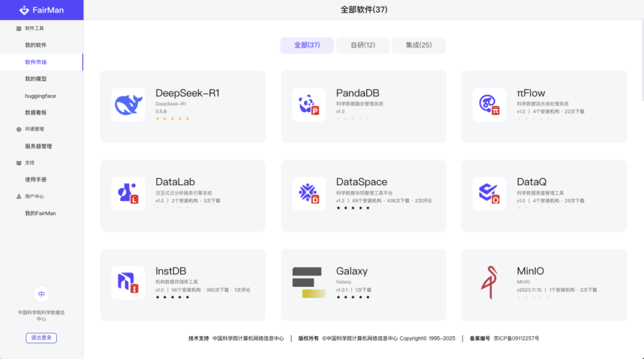Click 中国科学院计算机网络信息中心 after 技术支持

(x=248, y=339)
